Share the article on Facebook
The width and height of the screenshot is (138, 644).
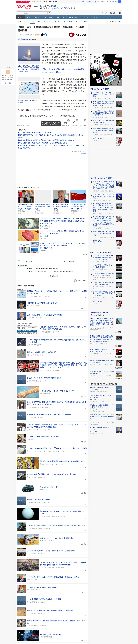(x=46, y=35)
